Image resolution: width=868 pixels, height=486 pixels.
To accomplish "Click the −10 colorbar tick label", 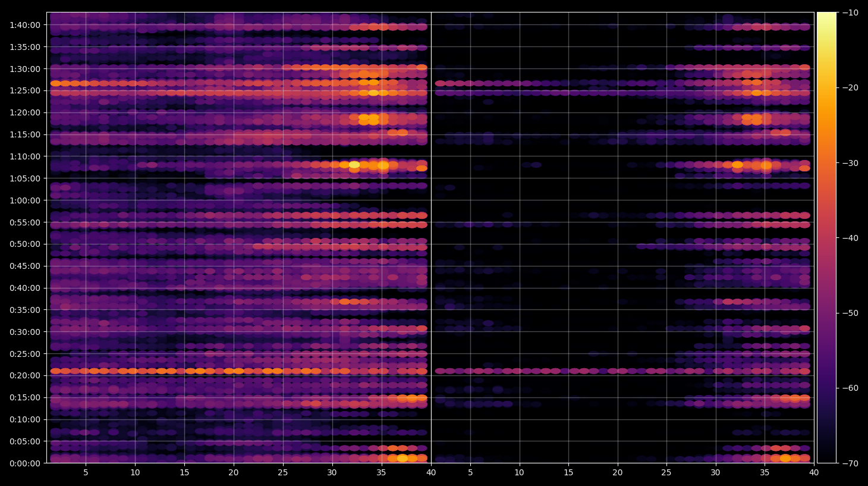I will (x=850, y=12).
